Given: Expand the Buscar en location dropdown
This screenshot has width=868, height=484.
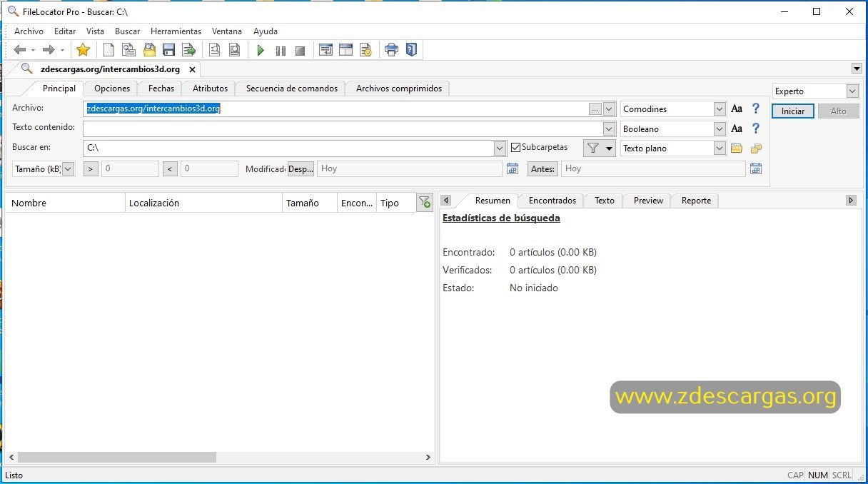Looking at the screenshot, I should click(x=500, y=148).
